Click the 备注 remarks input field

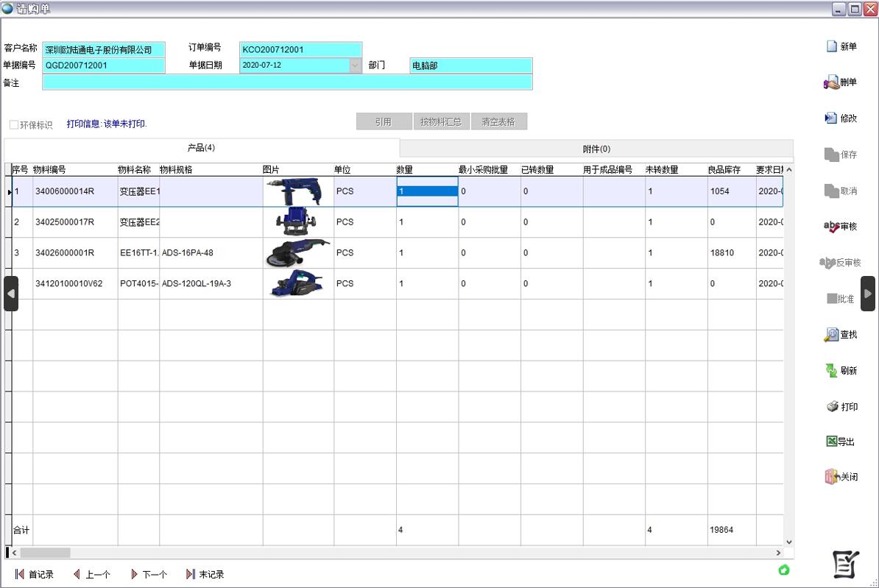[287, 82]
